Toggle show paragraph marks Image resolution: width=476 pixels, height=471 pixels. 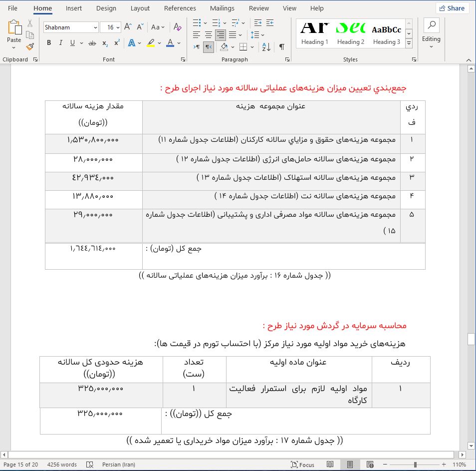282,47
